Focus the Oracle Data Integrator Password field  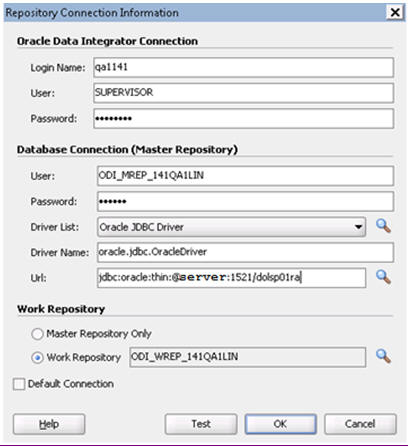pos(243,118)
